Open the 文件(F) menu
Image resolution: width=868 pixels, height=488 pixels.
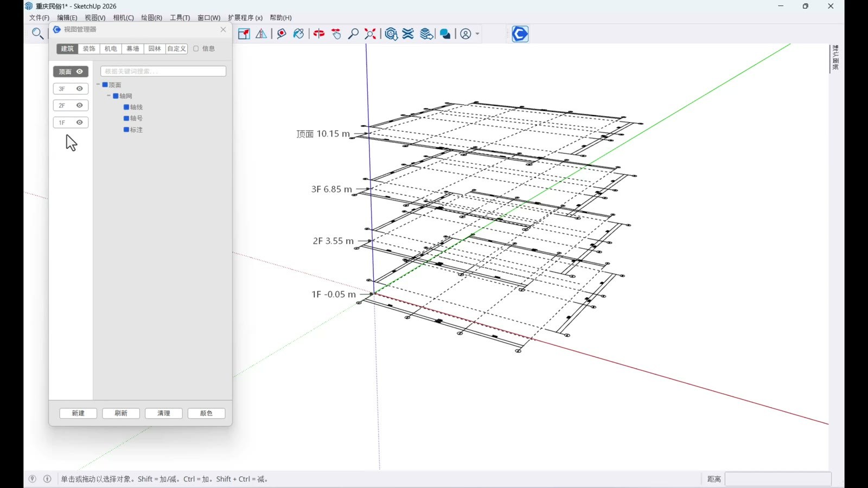click(39, 17)
